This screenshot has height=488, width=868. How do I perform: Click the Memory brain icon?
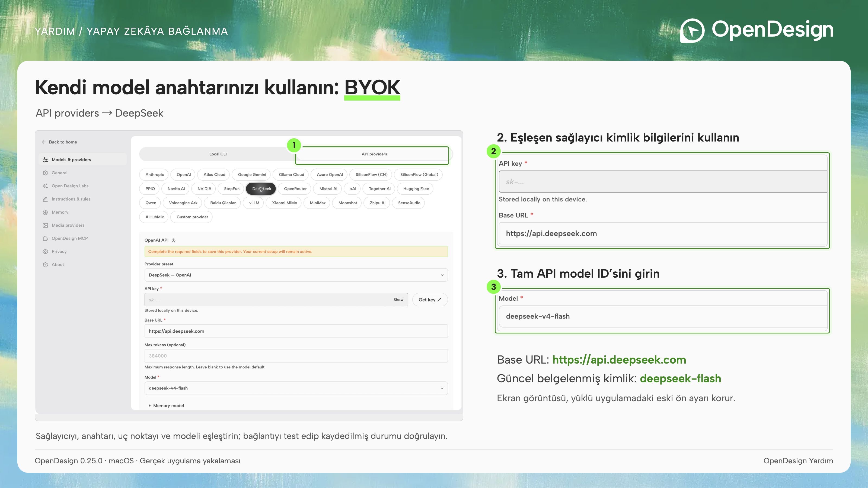point(45,212)
